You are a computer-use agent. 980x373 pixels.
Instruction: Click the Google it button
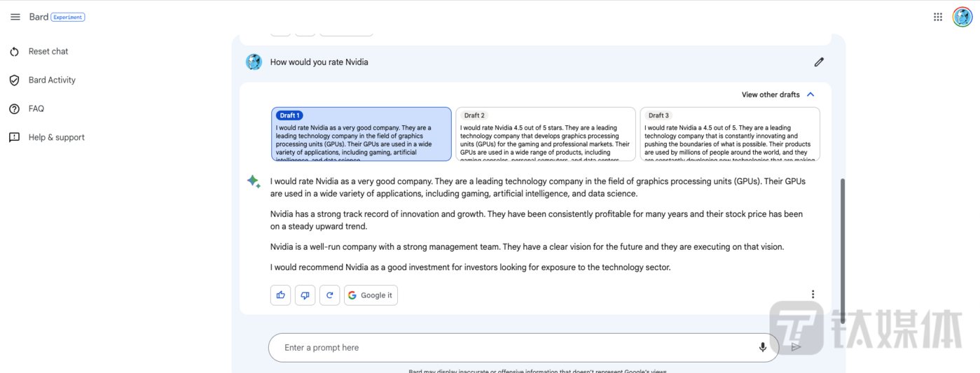[x=371, y=295]
